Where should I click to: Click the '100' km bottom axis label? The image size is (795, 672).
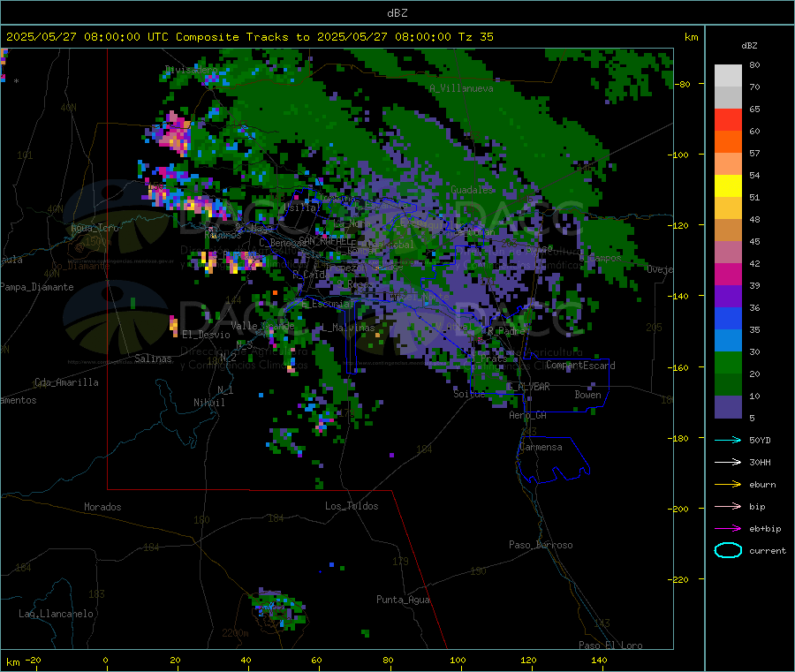point(458,660)
